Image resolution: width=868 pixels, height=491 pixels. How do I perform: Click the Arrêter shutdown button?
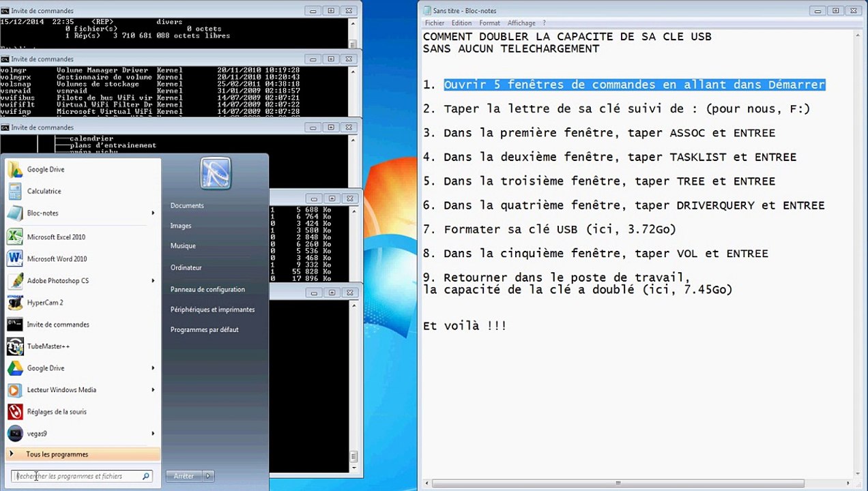click(x=184, y=477)
